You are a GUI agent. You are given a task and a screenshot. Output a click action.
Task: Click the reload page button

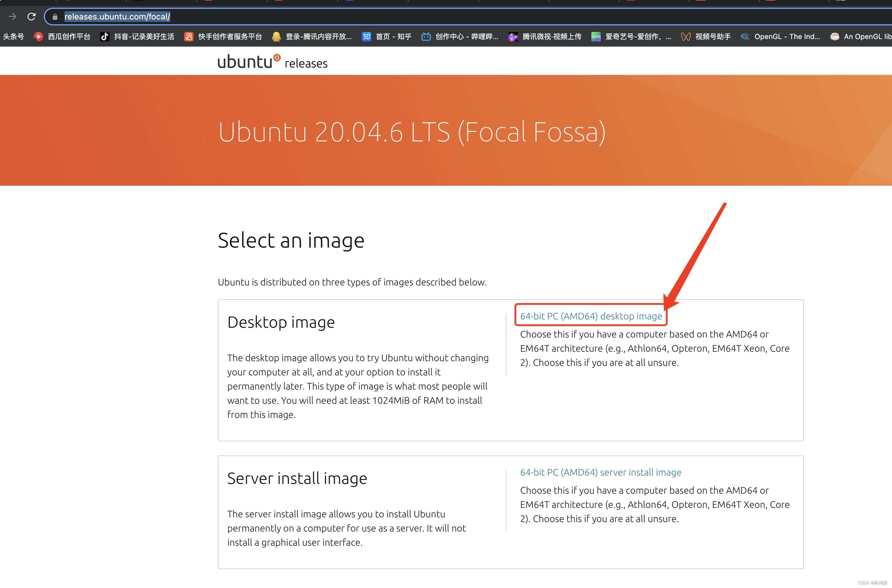[x=32, y=17]
